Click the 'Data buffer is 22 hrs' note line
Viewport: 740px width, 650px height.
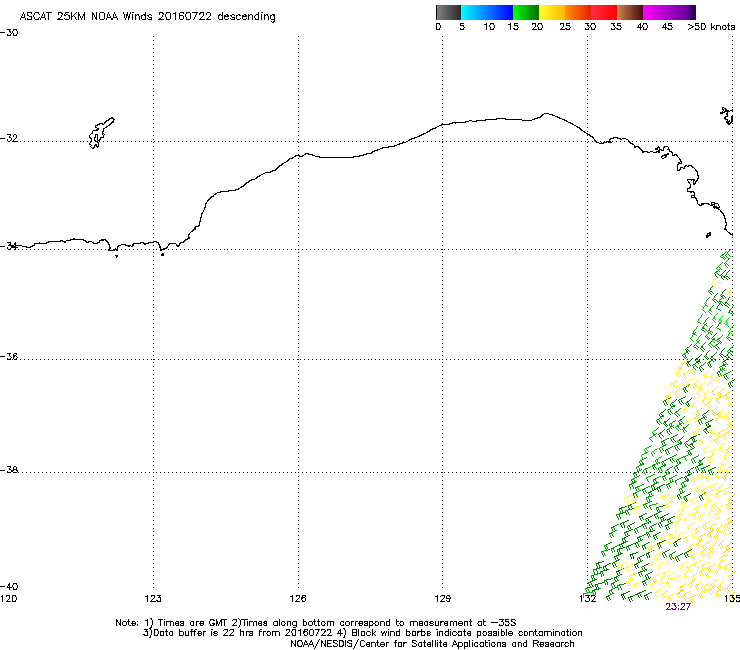[x=362, y=633]
